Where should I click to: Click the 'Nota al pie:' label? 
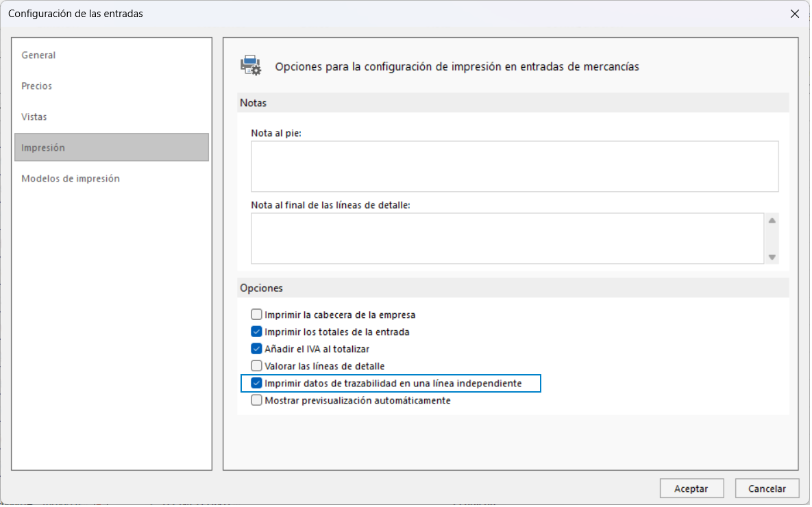coord(276,133)
